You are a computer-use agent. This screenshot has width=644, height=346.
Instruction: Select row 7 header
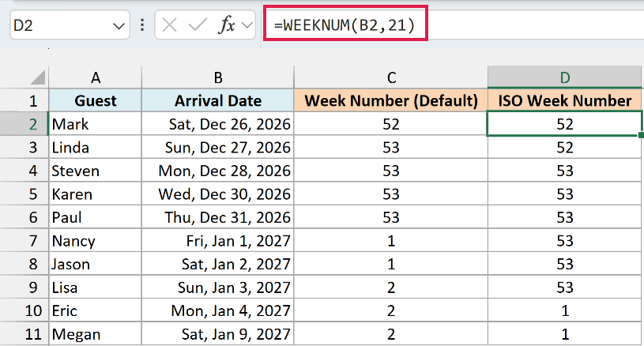click(x=24, y=240)
